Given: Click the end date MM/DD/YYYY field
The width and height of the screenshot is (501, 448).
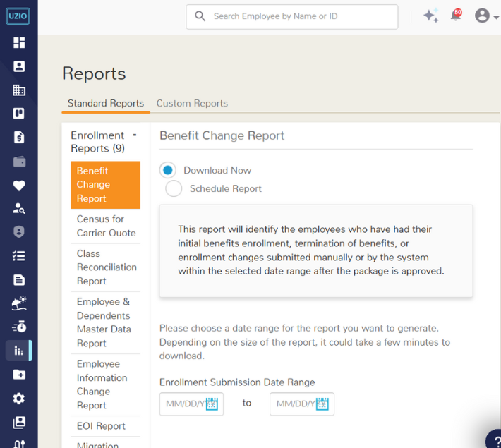Looking at the screenshot, I should tap(302, 404).
